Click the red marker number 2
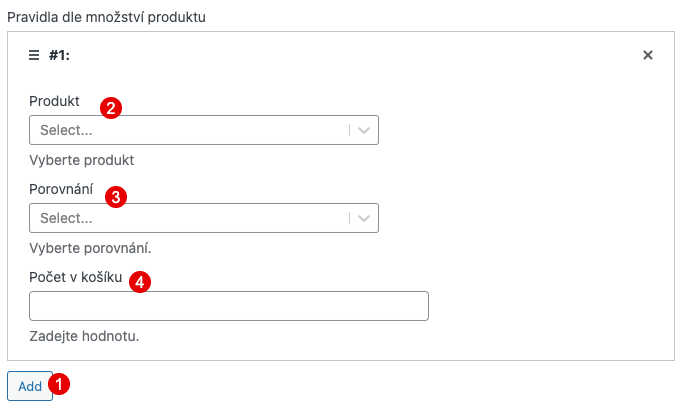Image resolution: width=682 pixels, height=410 pixels. [111, 108]
